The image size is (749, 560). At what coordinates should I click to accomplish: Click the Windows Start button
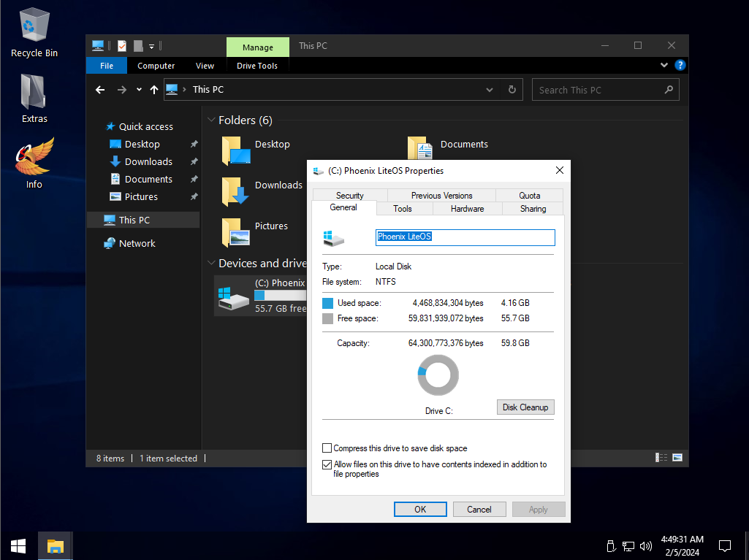pyautogui.click(x=18, y=545)
